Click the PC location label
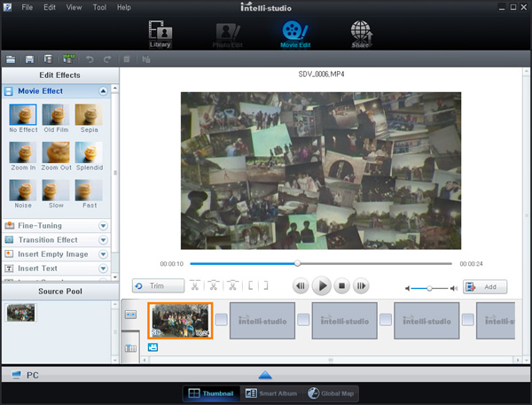The image size is (532, 405). [x=33, y=375]
